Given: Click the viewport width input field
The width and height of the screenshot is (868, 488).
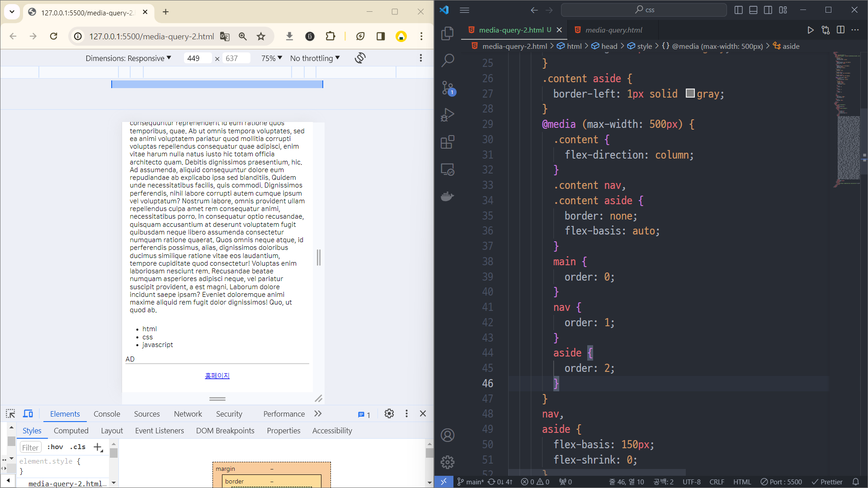Looking at the screenshot, I should click(197, 58).
